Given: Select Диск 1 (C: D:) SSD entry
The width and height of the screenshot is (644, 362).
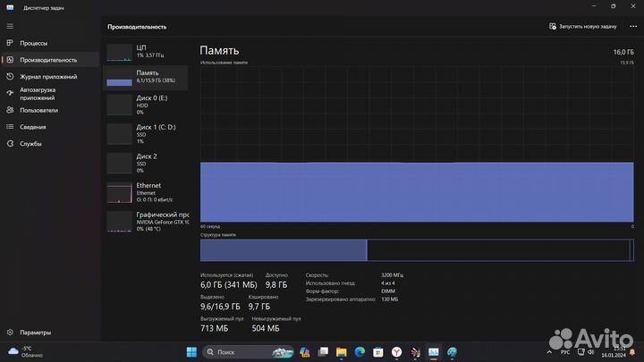Looking at the screenshot, I should tap(146, 134).
